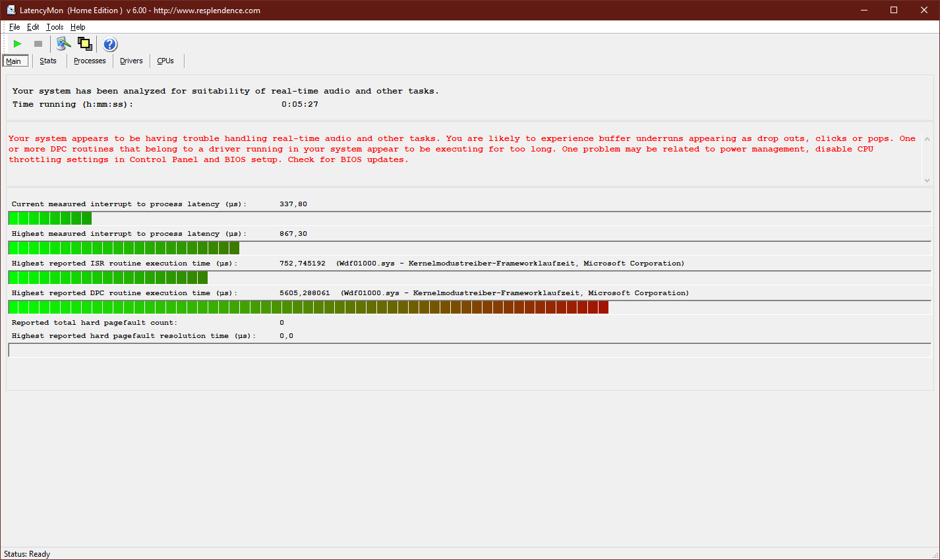The height and width of the screenshot is (560, 940).
Task: Click the red warning message text
Action: [x=461, y=149]
